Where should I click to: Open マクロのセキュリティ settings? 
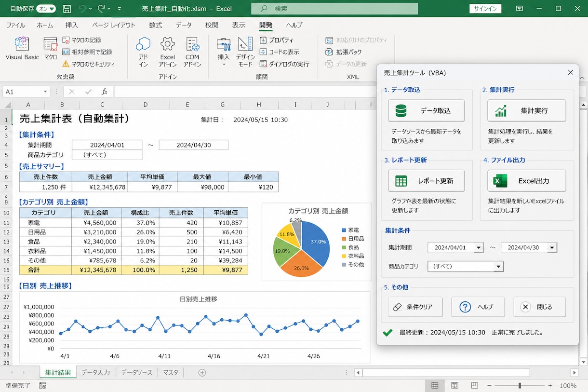tap(88, 64)
